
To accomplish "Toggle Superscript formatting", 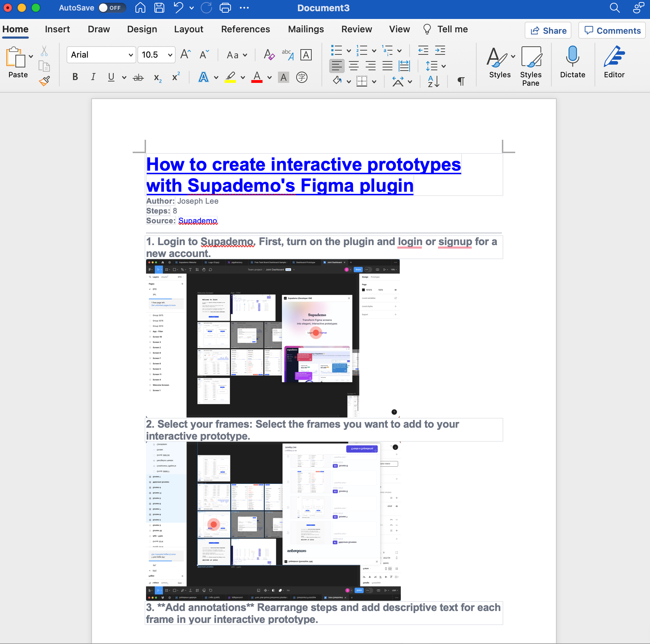I will (x=176, y=77).
